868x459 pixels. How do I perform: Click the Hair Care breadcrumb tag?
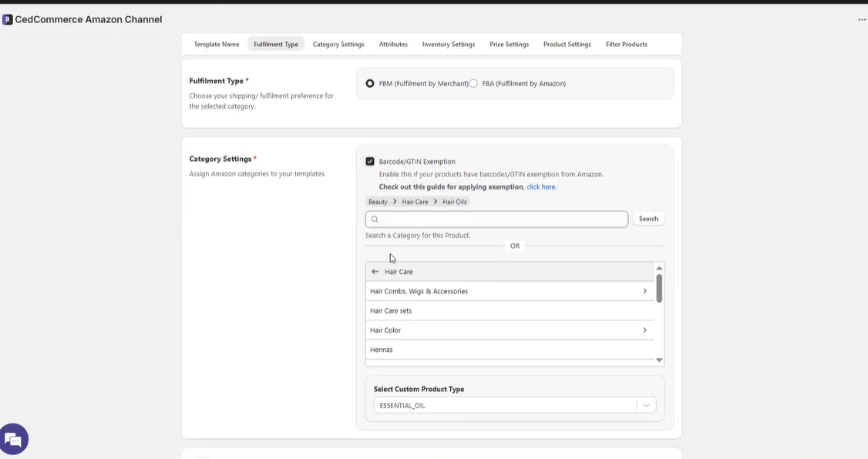tap(415, 202)
